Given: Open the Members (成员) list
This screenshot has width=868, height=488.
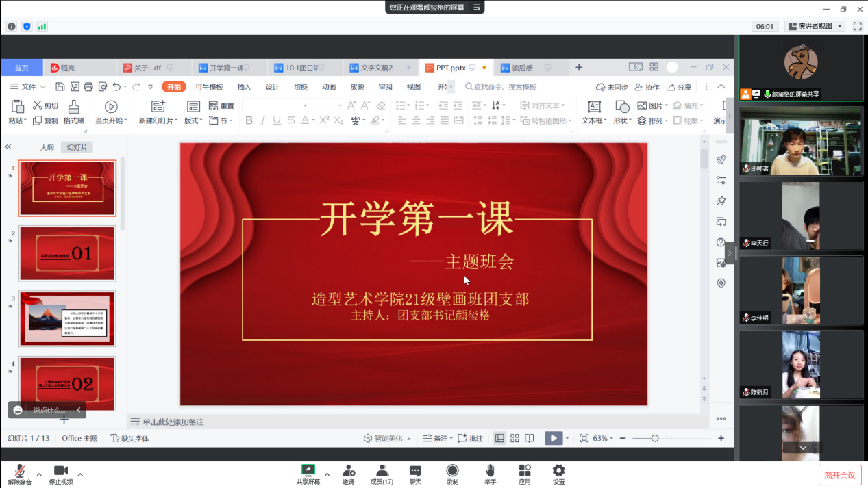Looking at the screenshot, I should [x=382, y=471].
